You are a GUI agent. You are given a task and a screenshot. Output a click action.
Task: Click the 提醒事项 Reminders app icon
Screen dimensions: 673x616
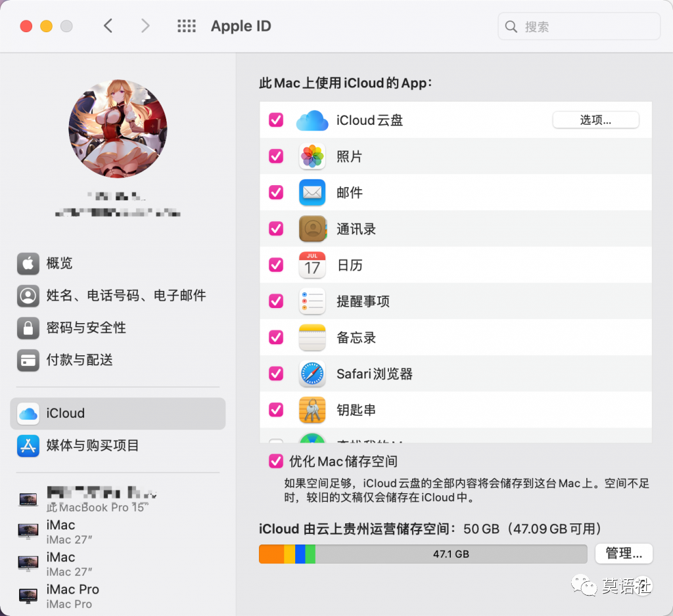(x=312, y=301)
